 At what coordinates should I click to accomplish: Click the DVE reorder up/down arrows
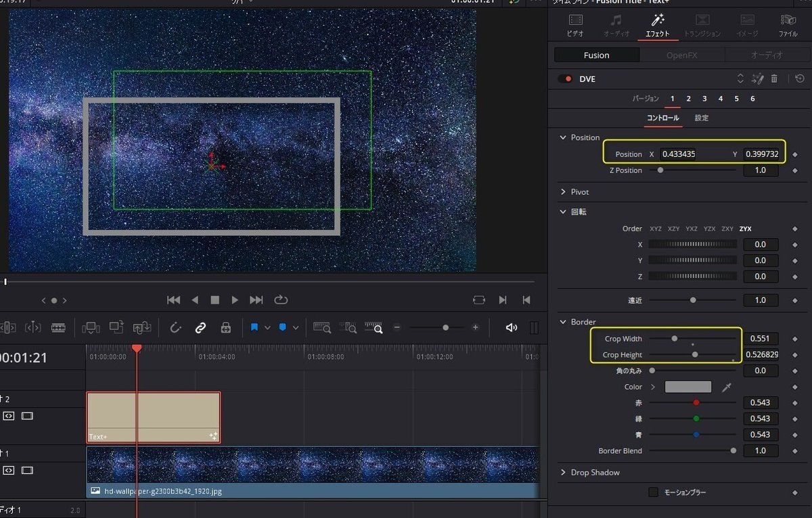pyautogui.click(x=740, y=79)
